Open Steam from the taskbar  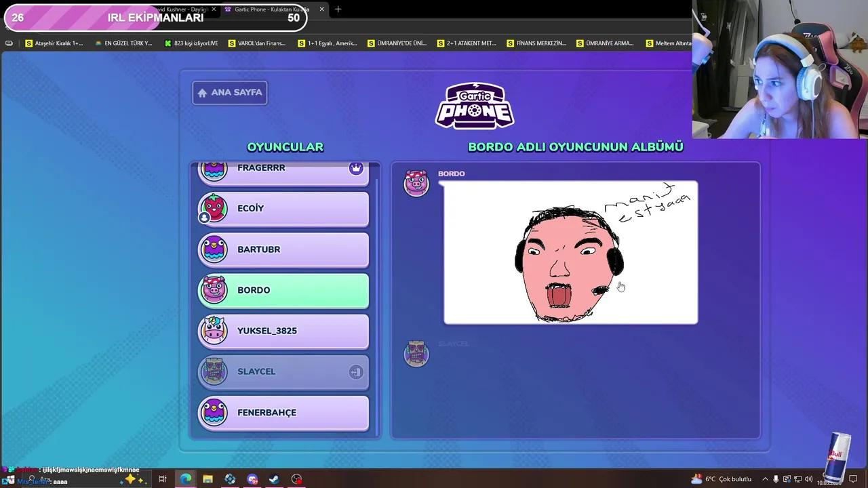[274, 479]
